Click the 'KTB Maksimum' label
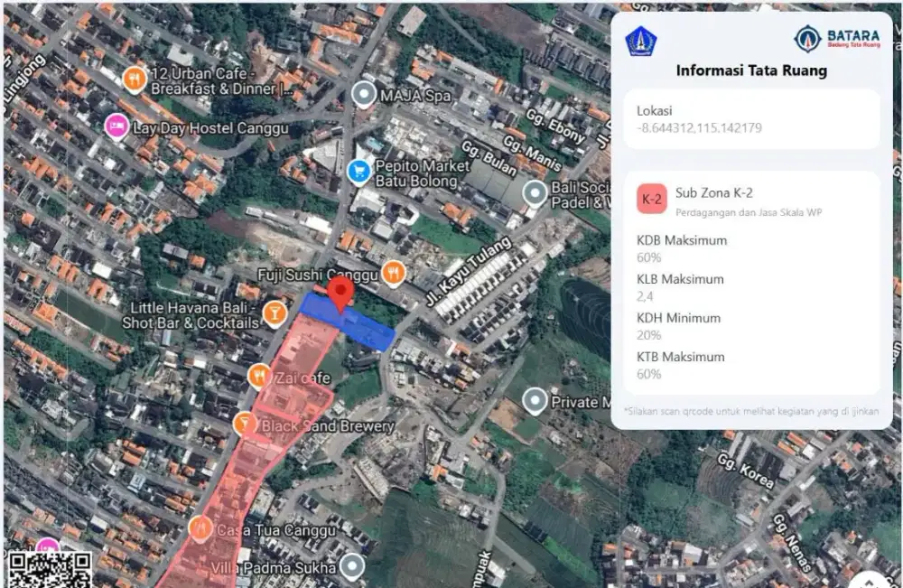 [x=681, y=357]
